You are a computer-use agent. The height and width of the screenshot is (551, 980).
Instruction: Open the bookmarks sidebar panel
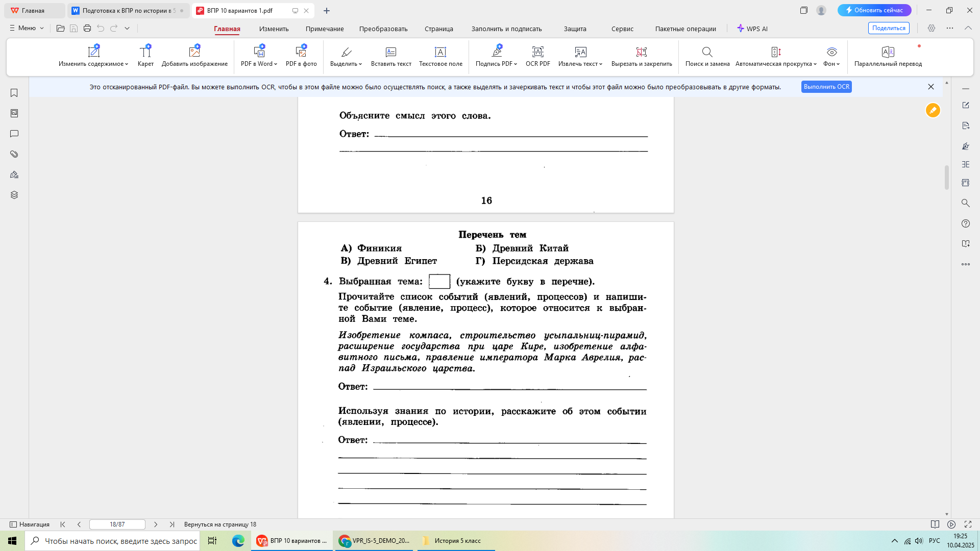coord(14,93)
